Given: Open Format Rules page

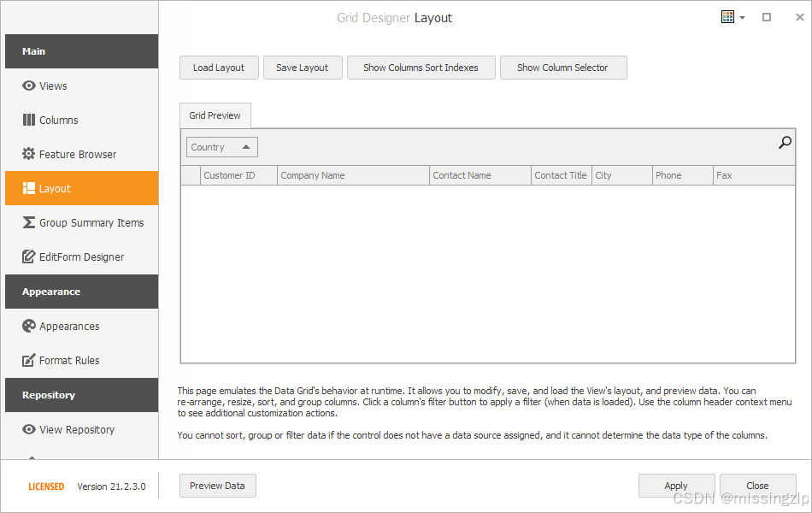Looking at the screenshot, I should (82, 360).
